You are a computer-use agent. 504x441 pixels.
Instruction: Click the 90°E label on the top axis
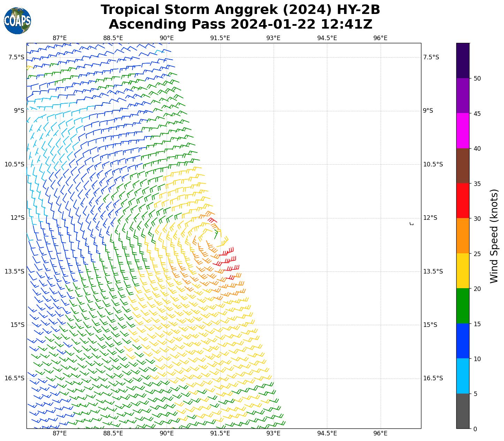pyautogui.click(x=167, y=38)
